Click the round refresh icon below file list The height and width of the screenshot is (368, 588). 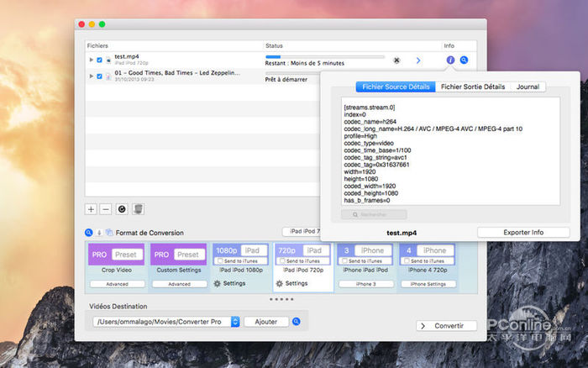[x=123, y=208]
